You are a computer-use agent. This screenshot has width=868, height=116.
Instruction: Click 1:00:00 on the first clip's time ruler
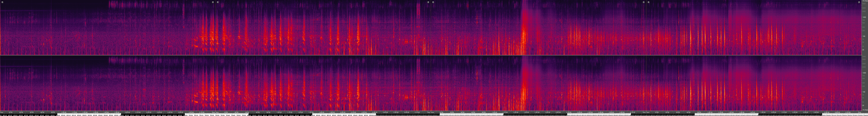tap(64, 112)
